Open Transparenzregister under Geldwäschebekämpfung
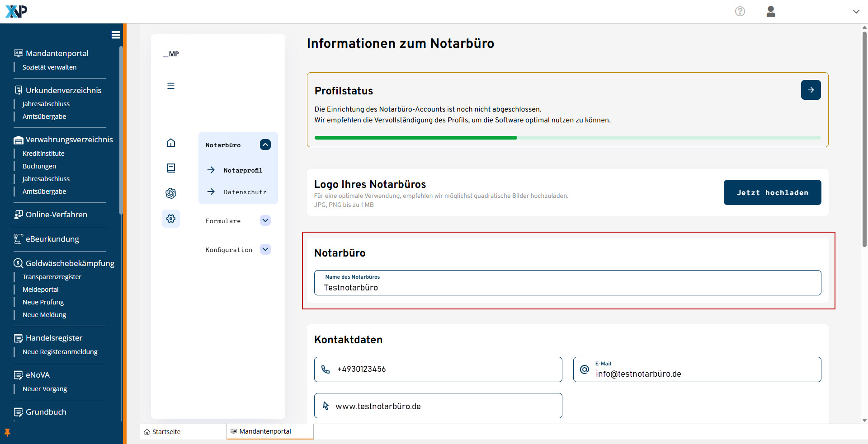Screen dimensions: 868x444 pyautogui.click(x=52, y=277)
